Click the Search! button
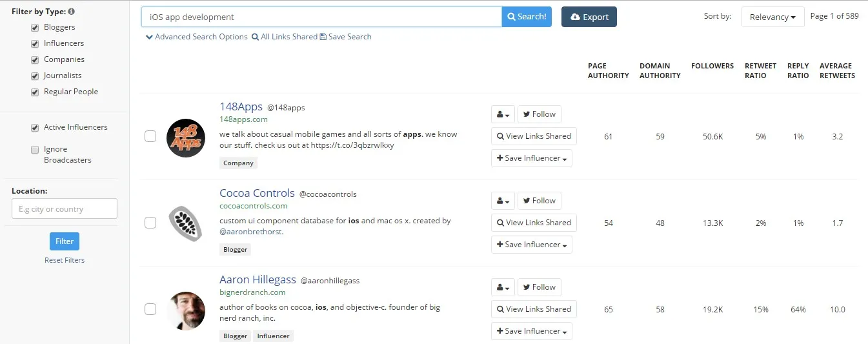Viewport: 868px width, 344px height. 527,17
